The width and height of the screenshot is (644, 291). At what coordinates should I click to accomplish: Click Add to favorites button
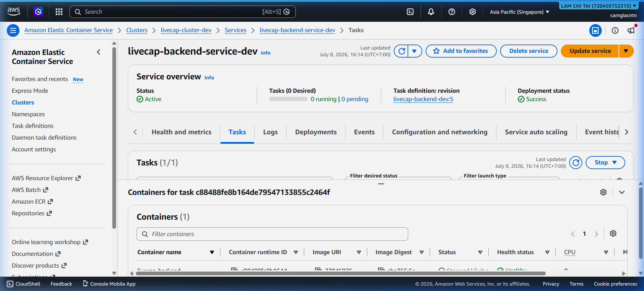tap(461, 51)
